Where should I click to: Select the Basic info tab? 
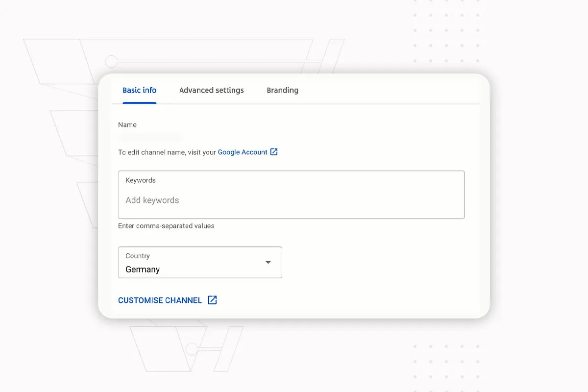pos(140,90)
